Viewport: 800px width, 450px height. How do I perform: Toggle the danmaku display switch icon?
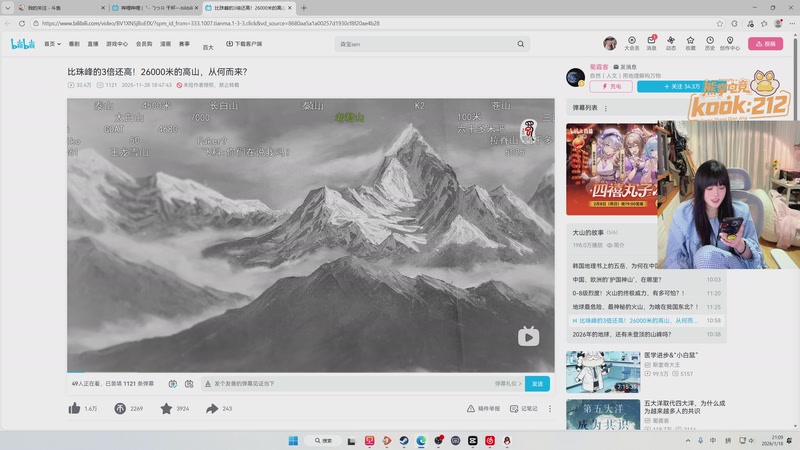tap(172, 384)
